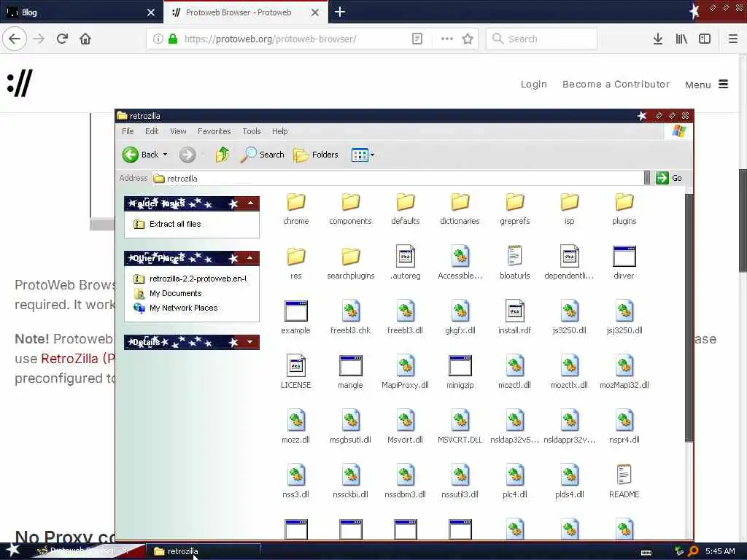
Task: Select js3250.dll file
Action: 570,316
